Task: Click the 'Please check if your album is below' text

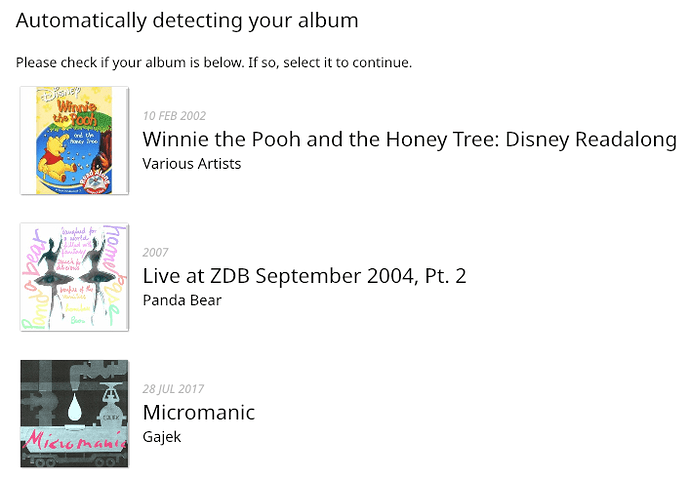Action: 213,63
